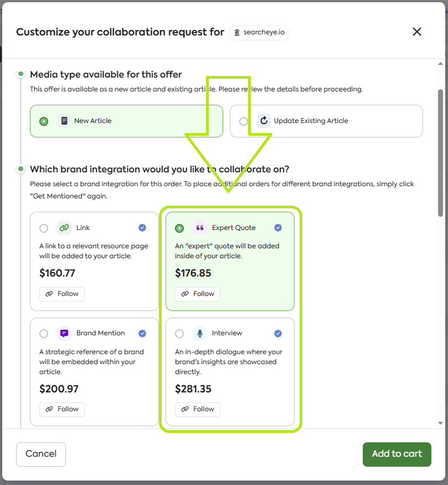Viewport: 448px width, 485px height.
Task: Close the dialog with the X button
Action: pyautogui.click(x=417, y=32)
